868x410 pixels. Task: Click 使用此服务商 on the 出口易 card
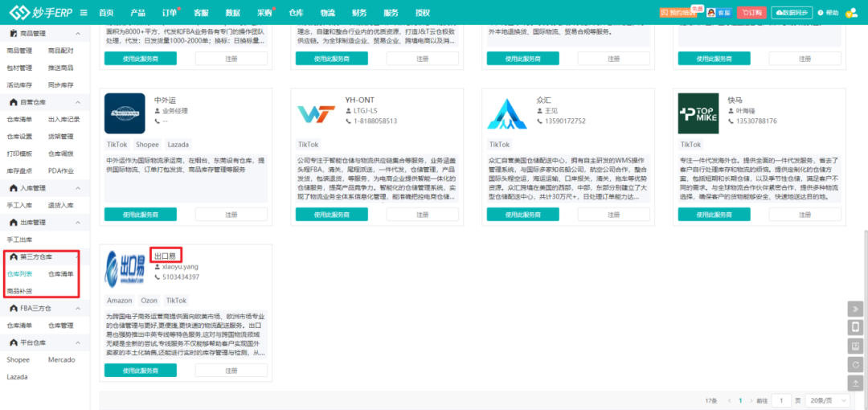pyautogui.click(x=141, y=370)
